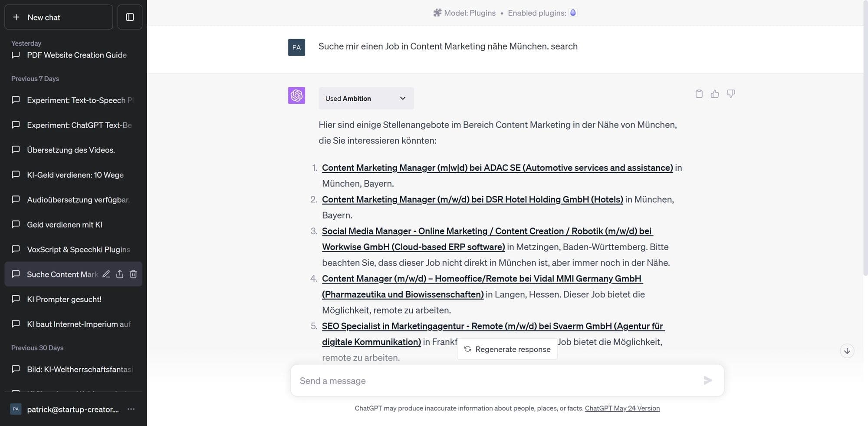This screenshot has width=868, height=426.
Task: Open the ADAC SE Content Marketing Manager link
Action: (x=497, y=168)
